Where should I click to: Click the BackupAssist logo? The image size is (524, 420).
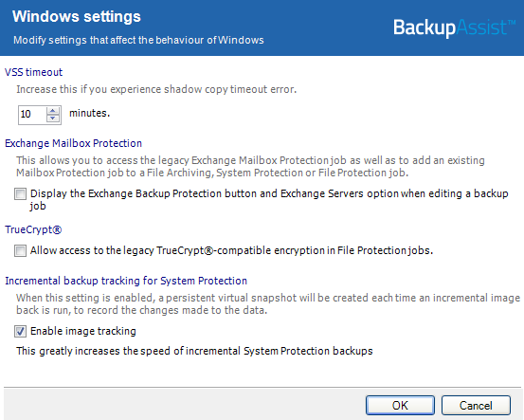(454, 27)
